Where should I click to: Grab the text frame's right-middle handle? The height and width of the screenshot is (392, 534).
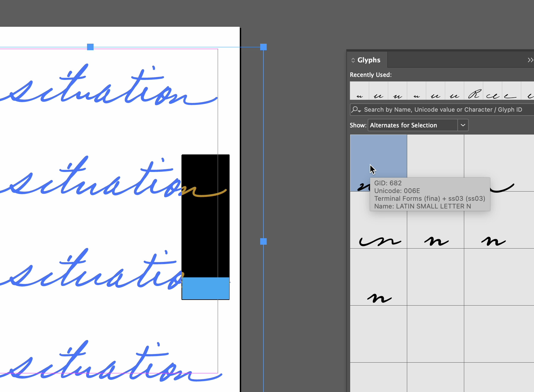click(x=263, y=241)
